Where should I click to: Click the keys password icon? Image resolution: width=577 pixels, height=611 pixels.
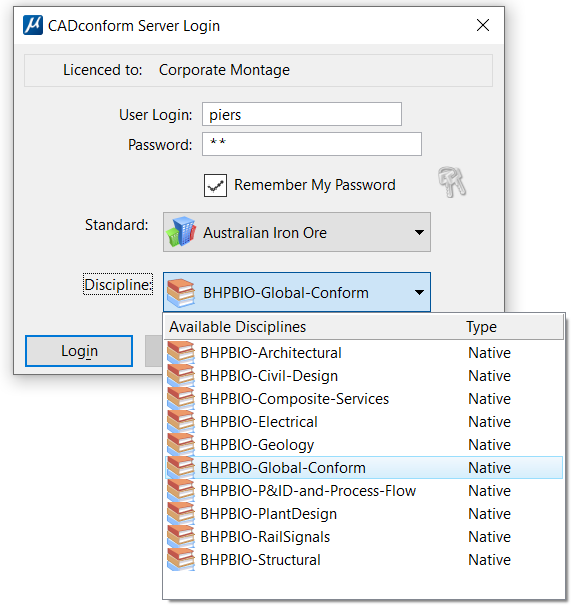point(452,182)
